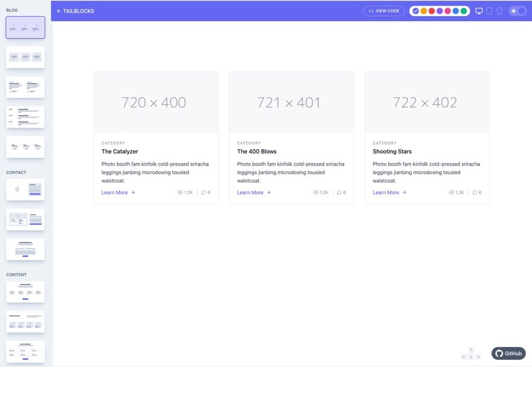Click the views eye icon on The Catalyzer card
Image resolution: width=532 pixels, height=399 pixels.
click(x=180, y=192)
